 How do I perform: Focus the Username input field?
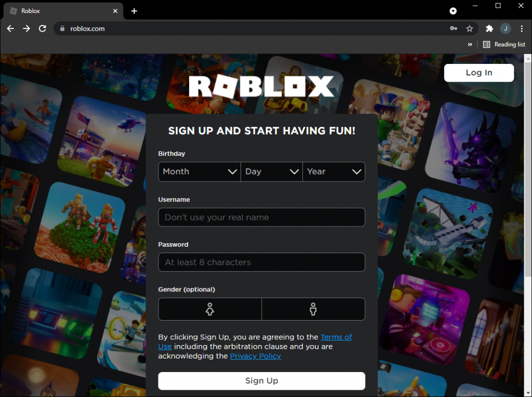tap(262, 217)
